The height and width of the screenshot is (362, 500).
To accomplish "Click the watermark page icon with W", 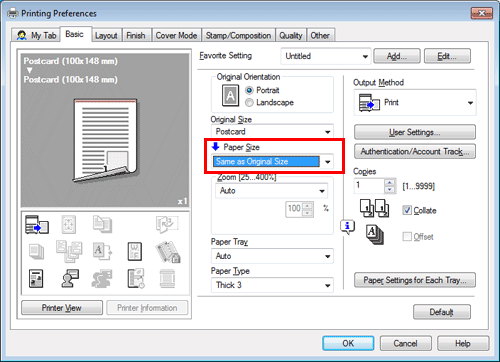I will (x=135, y=251).
